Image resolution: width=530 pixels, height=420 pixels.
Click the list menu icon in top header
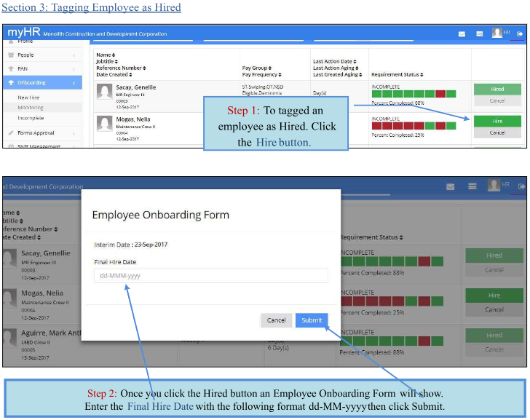click(x=479, y=33)
